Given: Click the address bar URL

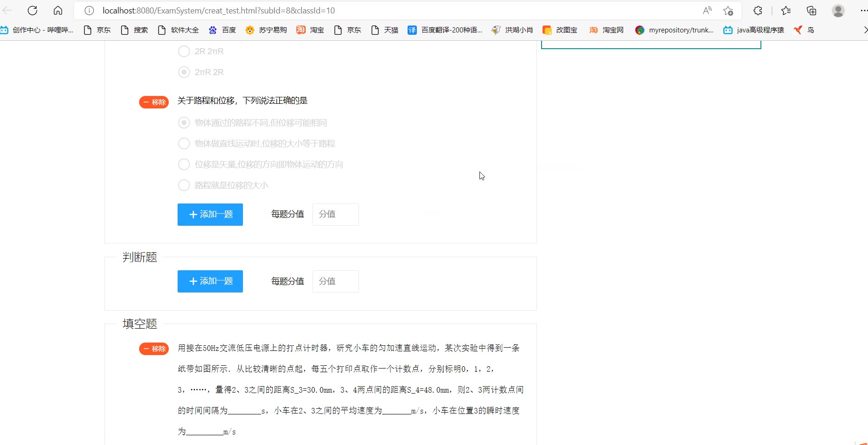Looking at the screenshot, I should click(218, 11).
